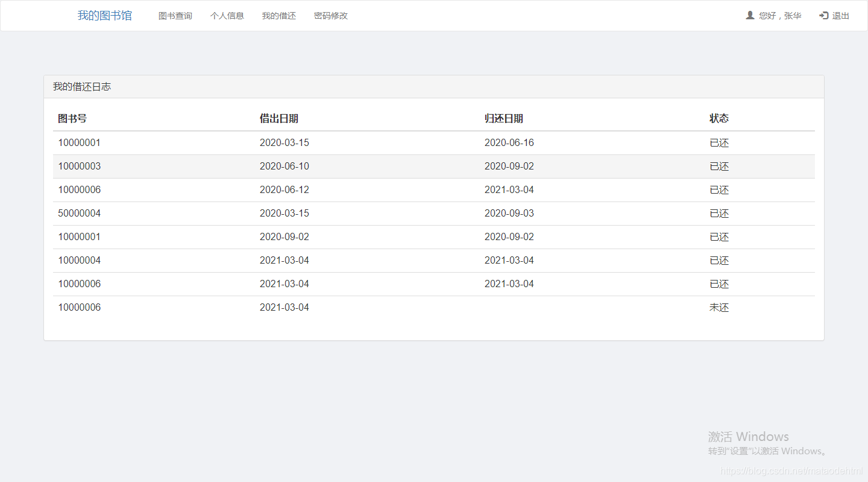Open the 个人信息 page
Viewport: 868px width, 482px height.
point(227,16)
